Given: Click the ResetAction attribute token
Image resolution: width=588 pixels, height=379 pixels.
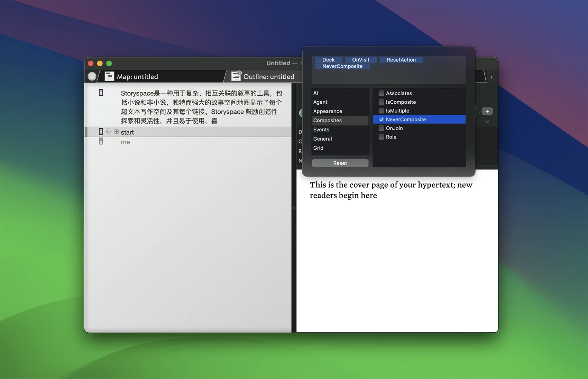Looking at the screenshot, I should coord(401,60).
